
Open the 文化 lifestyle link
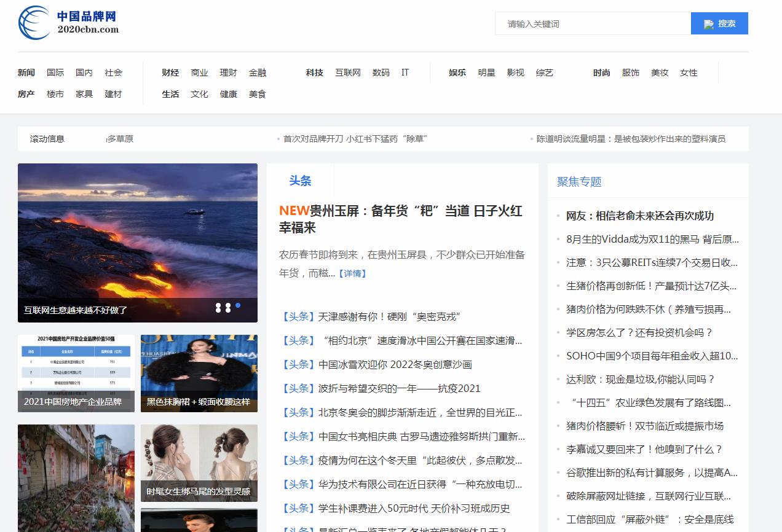tap(199, 94)
